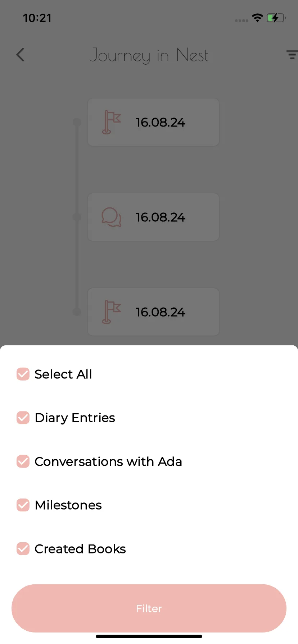This screenshot has width=298, height=644.
Task: Select the middle timeline dot marker
Action: click(77, 217)
